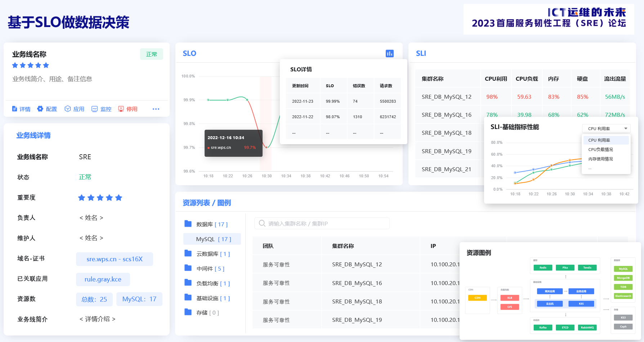Click SRE_DB_MySQL_21 in SLI table
The image size is (644, 342).
coord(447,169)
